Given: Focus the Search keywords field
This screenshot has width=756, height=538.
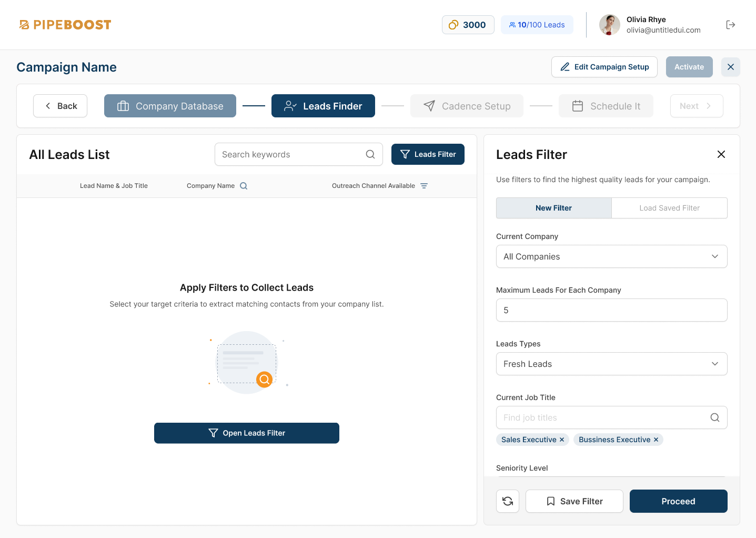Looking at the screenshot, I should (x=299, y=154).
